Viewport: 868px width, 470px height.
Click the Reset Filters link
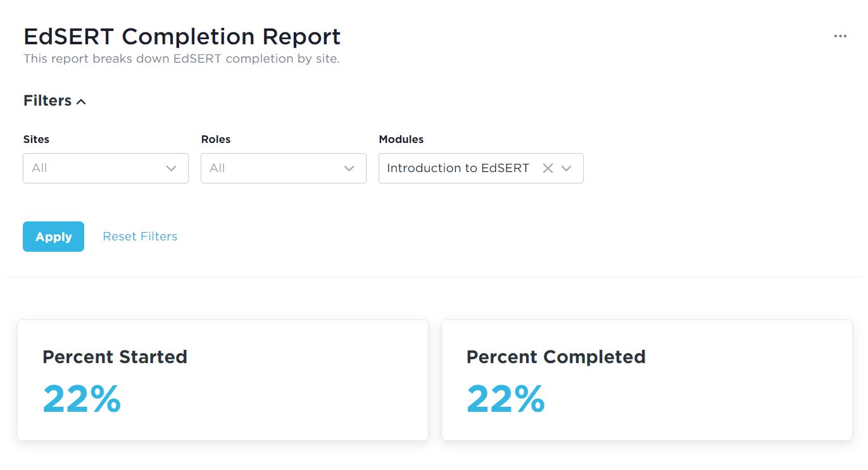(140, 237)
